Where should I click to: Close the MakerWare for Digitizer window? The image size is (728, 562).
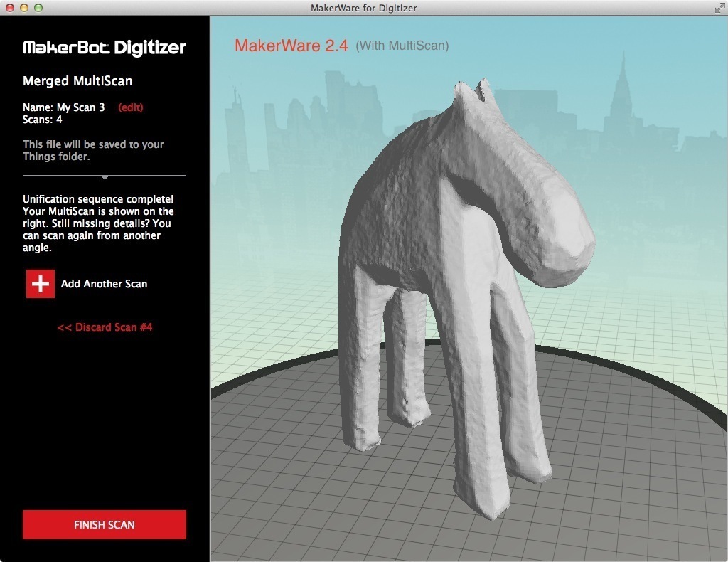[10, 8]
